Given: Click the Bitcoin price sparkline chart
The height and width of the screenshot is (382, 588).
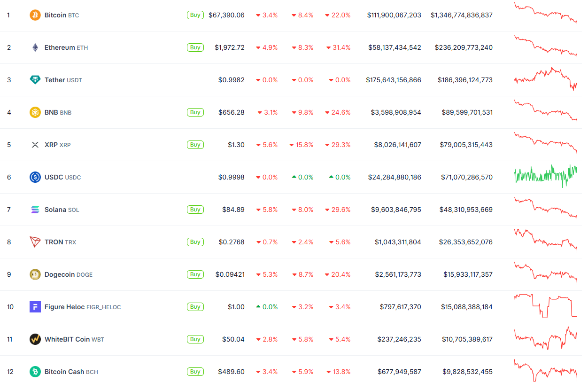Looking at the screenshot, I should point(546,15).
